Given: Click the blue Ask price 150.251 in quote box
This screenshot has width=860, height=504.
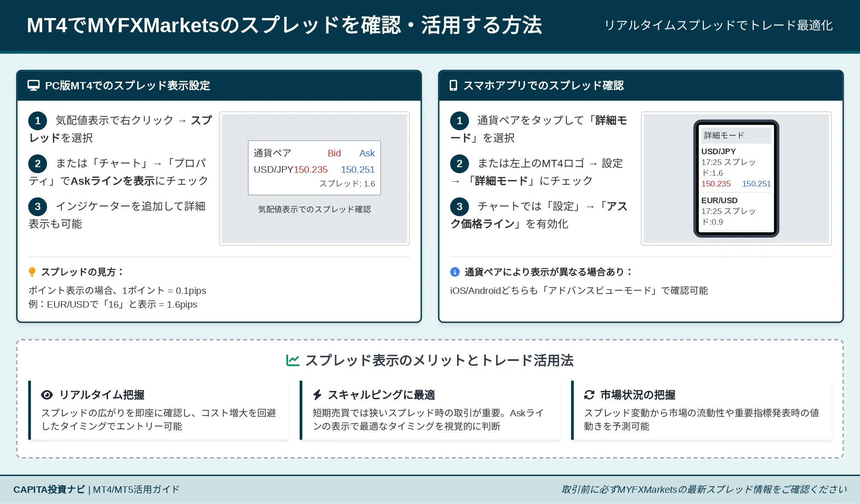Looking at the screenshot, I should pyautogui.click(x=358, y=170).
